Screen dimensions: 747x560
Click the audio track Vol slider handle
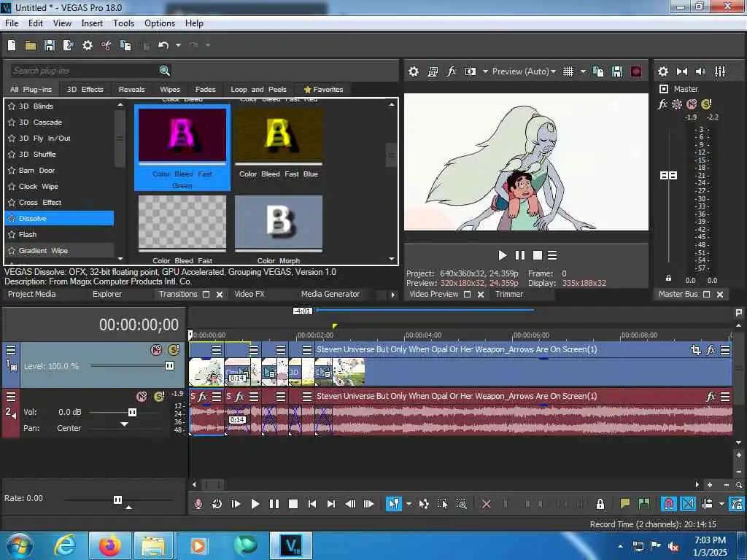(133, 413)
